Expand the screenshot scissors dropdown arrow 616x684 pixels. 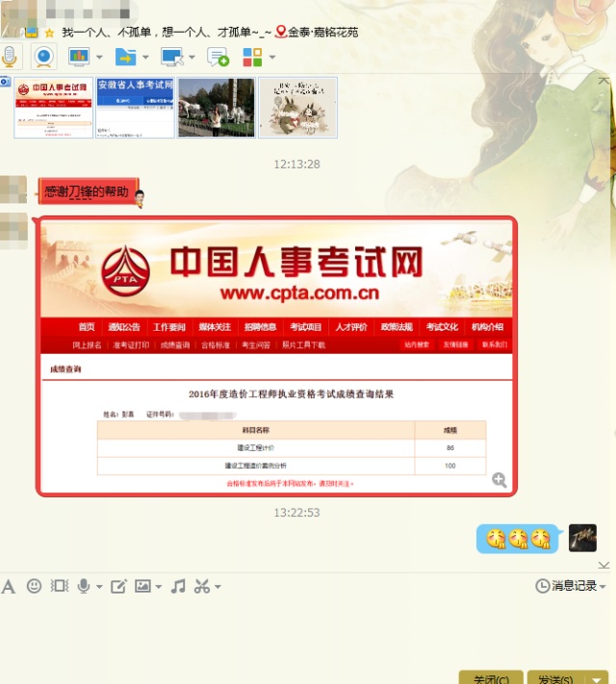click(218, 587)
